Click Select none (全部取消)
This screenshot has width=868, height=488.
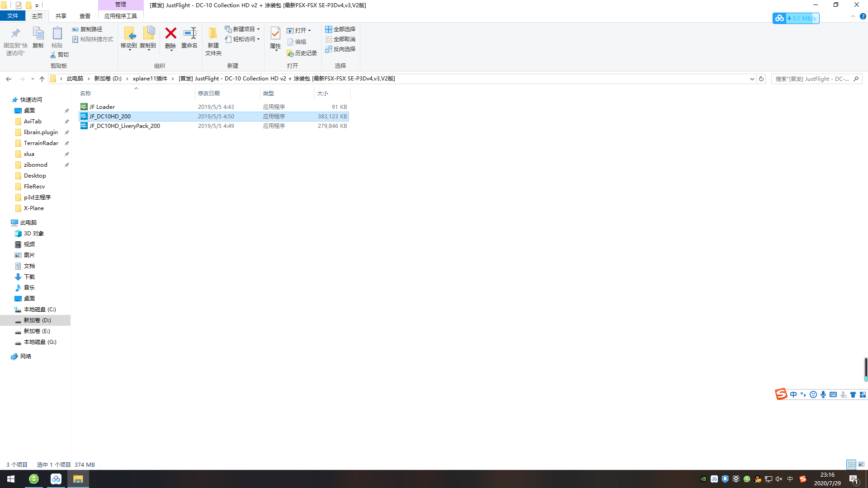point(340,39)
